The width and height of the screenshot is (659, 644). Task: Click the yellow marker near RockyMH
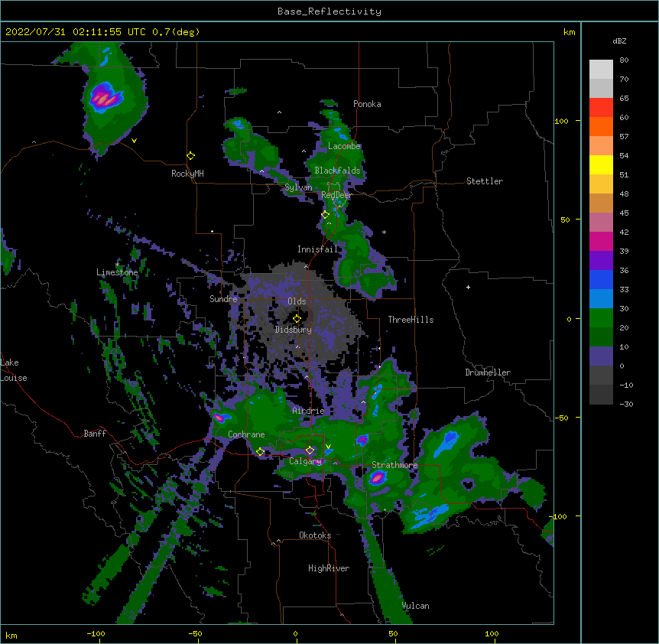tap(190, 156)
